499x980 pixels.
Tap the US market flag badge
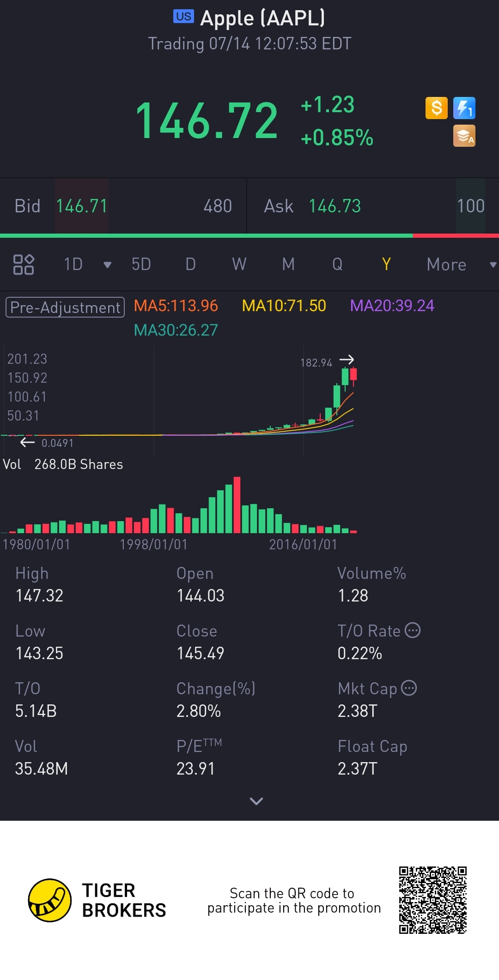point(183,16)
